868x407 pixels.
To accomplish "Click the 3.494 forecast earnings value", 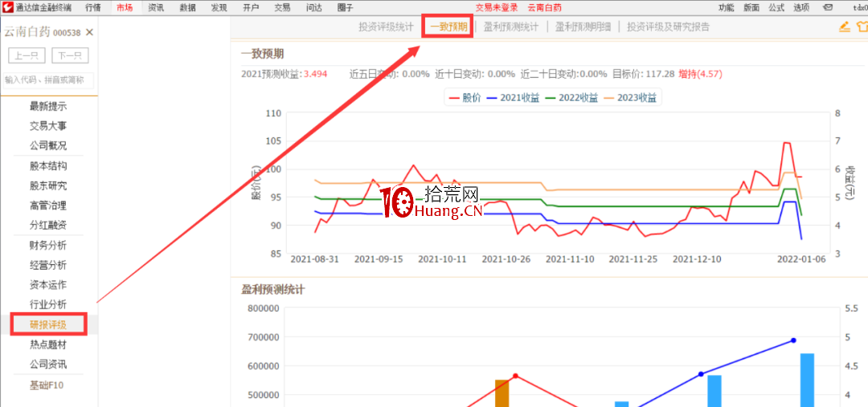I will 316,74.
